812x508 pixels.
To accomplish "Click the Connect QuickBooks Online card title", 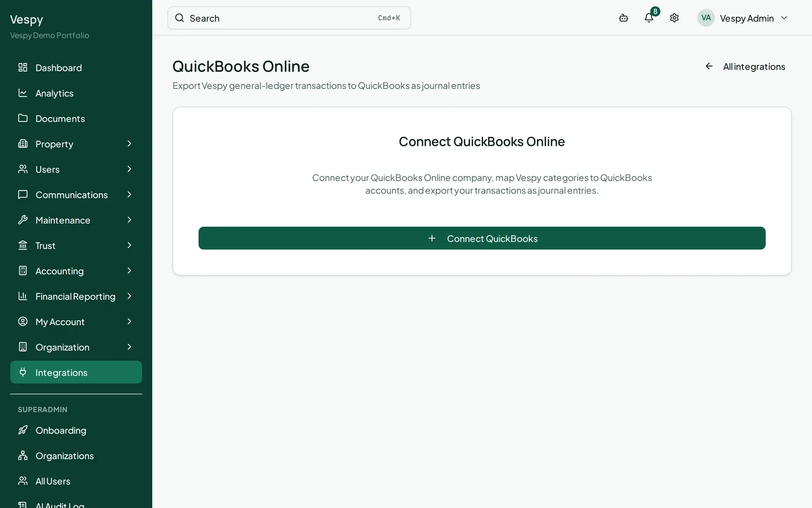I will tap(482, 142).
